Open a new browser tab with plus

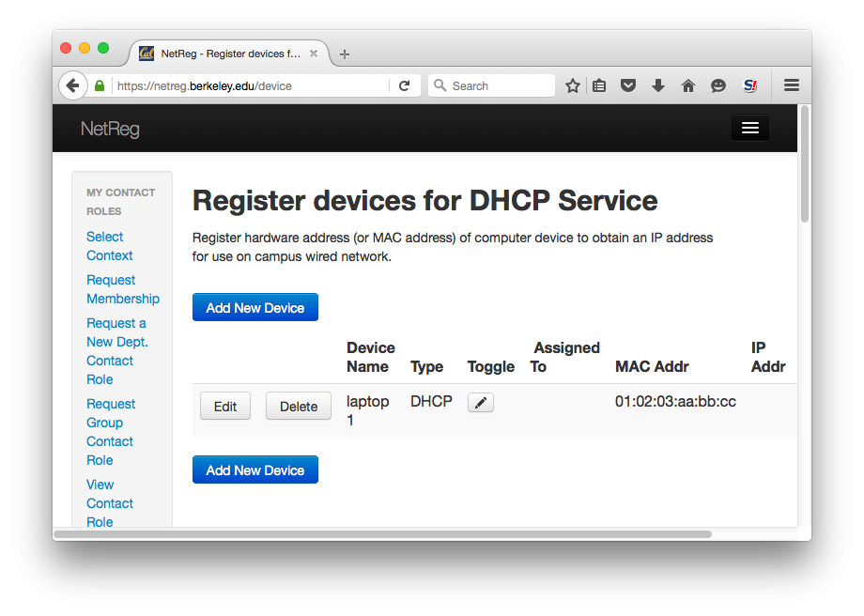tap(345, 54)
